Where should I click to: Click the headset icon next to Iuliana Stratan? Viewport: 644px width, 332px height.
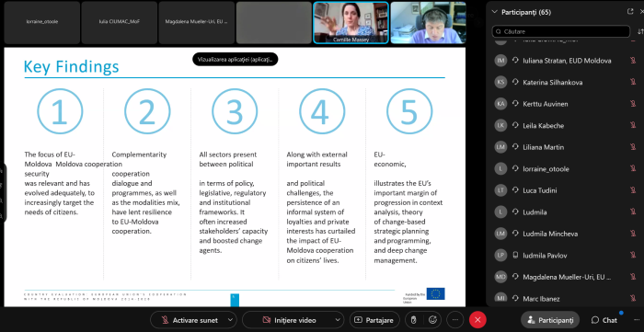(515, 61)
